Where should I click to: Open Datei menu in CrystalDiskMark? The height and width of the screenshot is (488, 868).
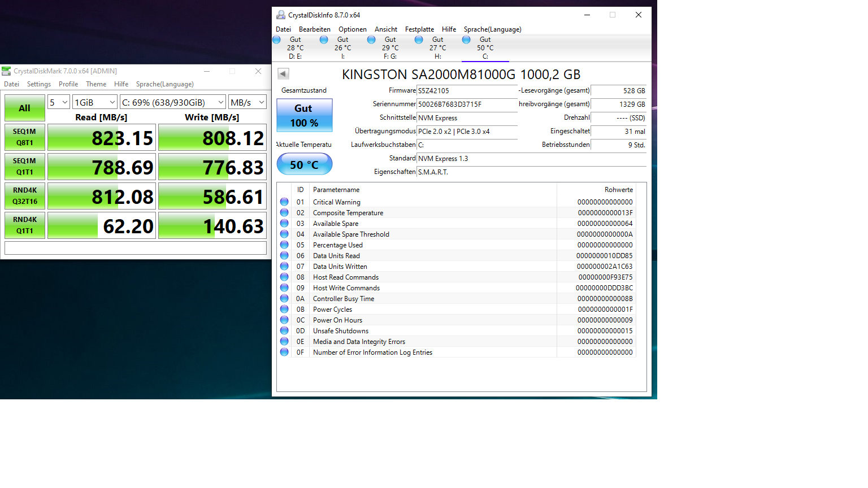tap(12, 84)
